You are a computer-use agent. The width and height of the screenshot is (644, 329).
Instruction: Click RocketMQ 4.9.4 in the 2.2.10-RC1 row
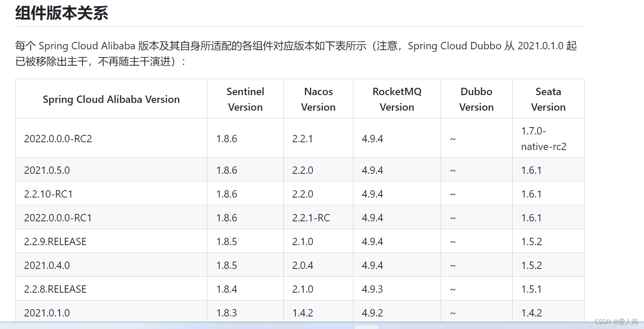pos(397,194)
